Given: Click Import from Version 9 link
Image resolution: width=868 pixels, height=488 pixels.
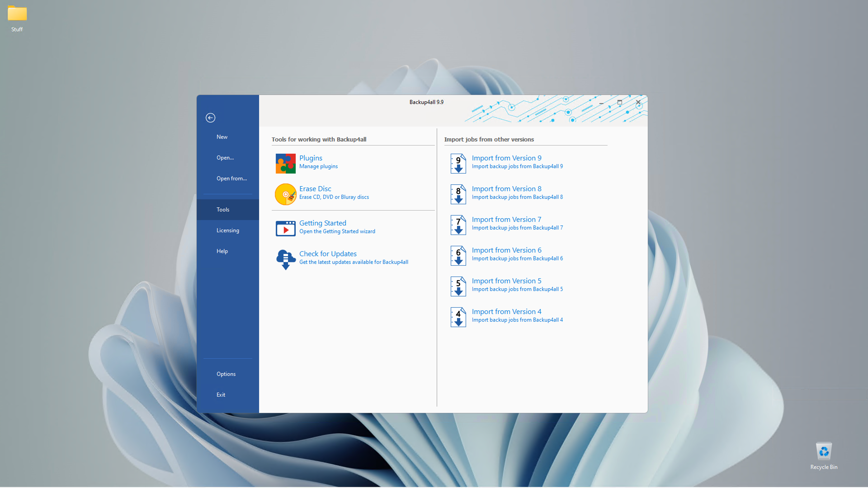Looking at the screenshot, I should tap(506, 158).
